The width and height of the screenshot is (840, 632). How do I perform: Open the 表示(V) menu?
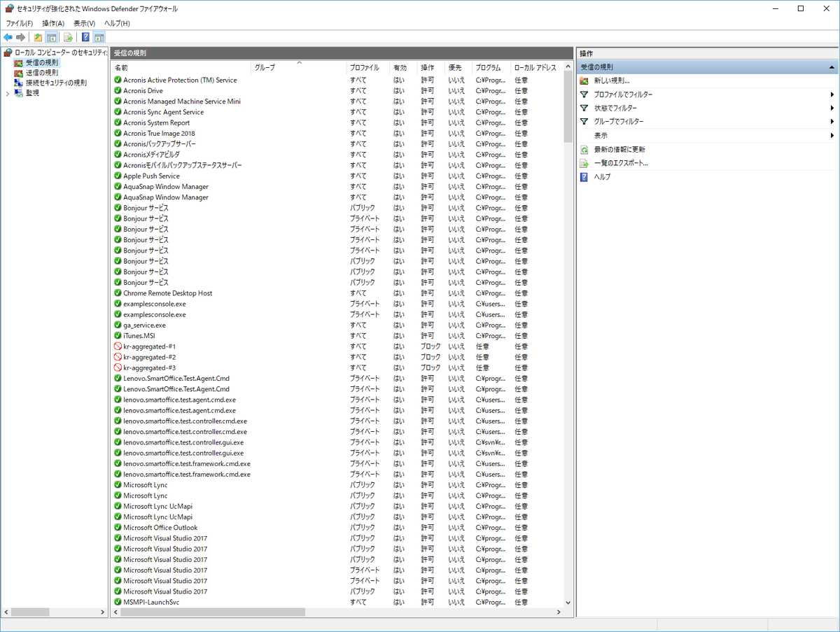85,23
